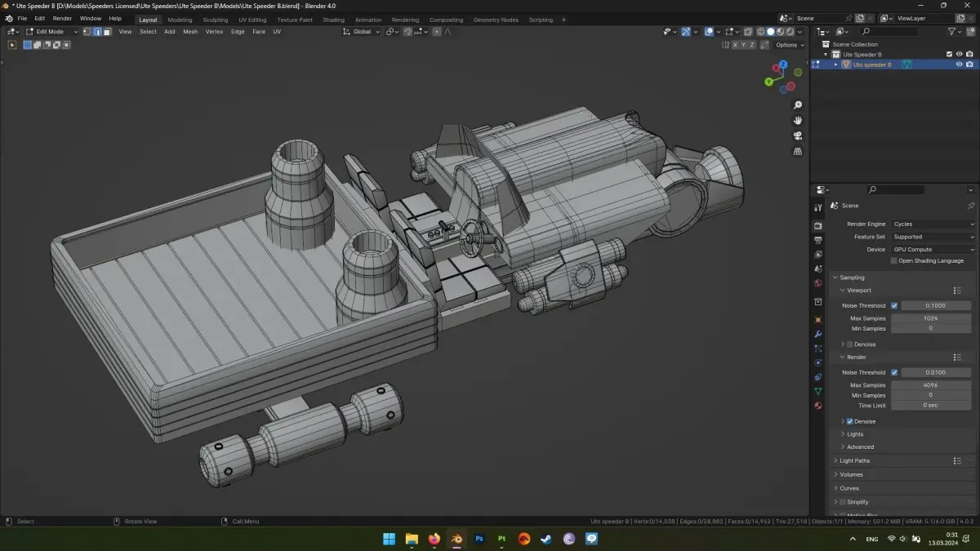Open the Feature Set Supported dropdown
Screen dimensions: 980x551
click(933, 237)
